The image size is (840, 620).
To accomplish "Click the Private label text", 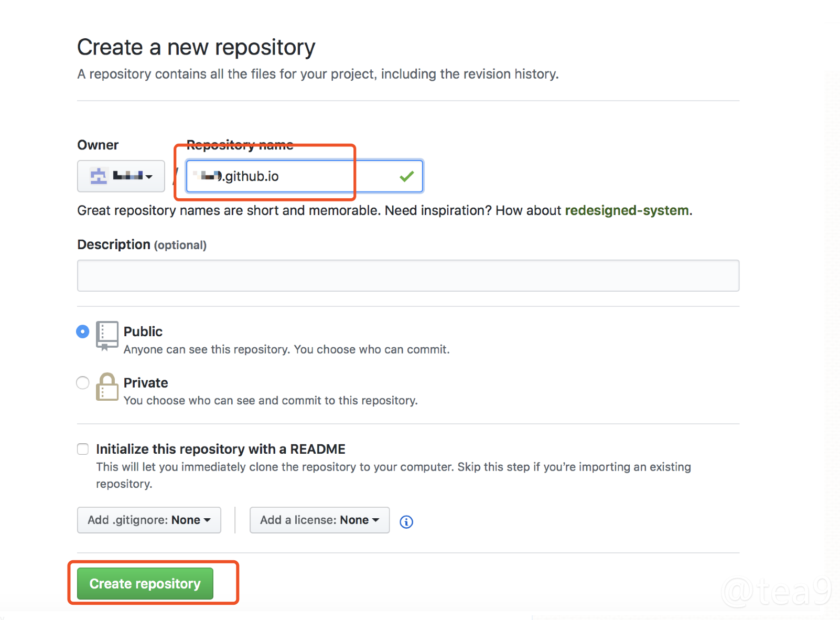I will [x=146, y=383].
